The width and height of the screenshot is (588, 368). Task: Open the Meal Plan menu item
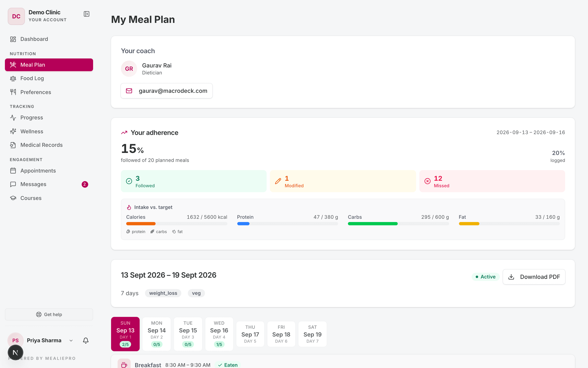pyautogui.click(x=49, y=65)
